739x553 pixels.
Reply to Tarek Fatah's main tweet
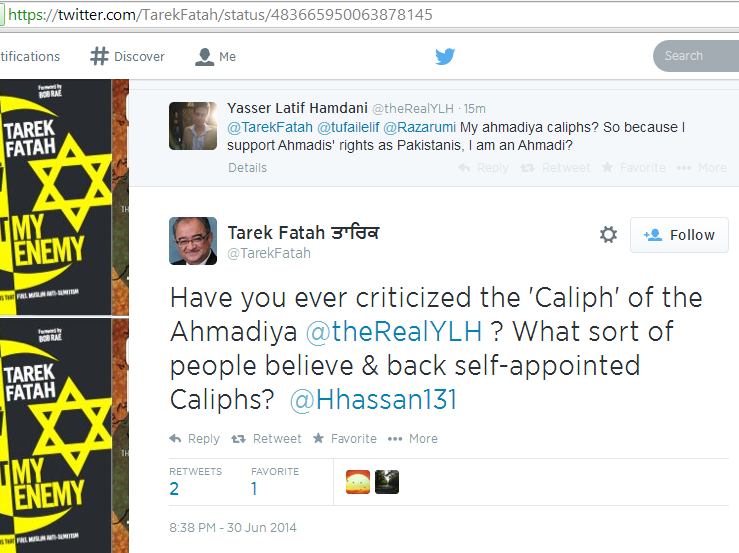195,439
